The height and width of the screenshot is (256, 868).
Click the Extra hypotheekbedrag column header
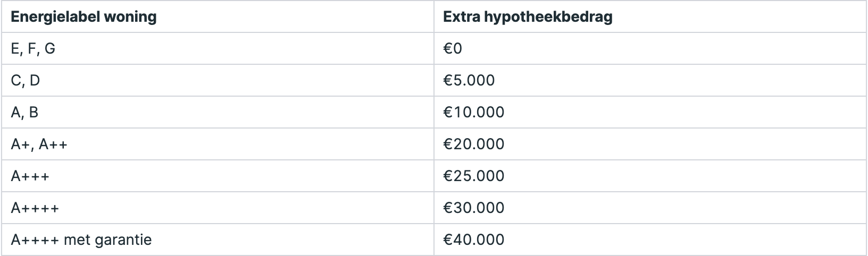tap(650, 16)
